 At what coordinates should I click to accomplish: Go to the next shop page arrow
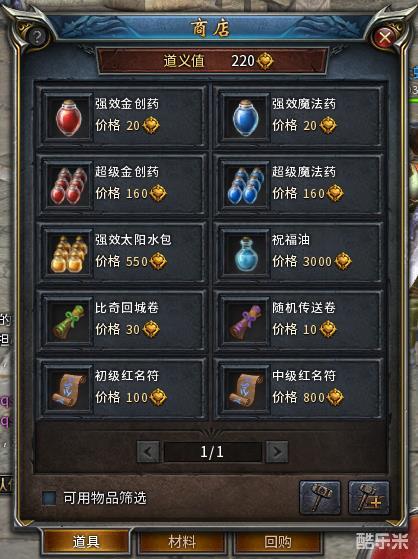coord(277,452)
